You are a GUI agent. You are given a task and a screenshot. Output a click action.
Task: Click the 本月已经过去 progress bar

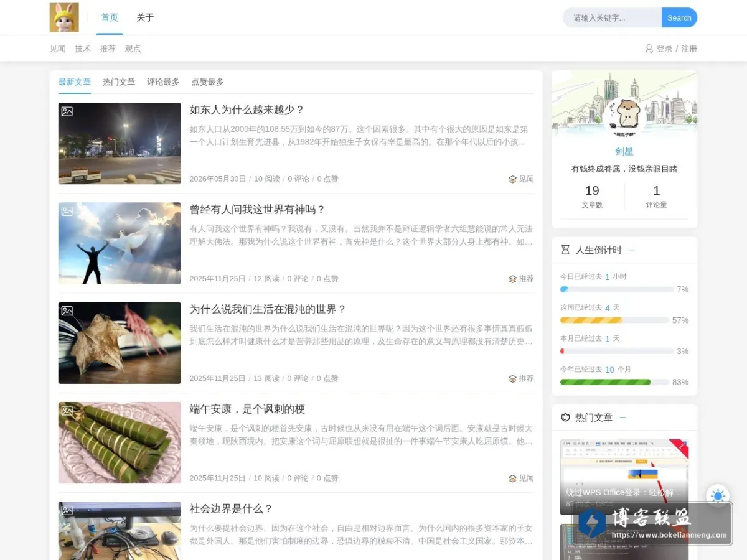click(x=617, y=351)
